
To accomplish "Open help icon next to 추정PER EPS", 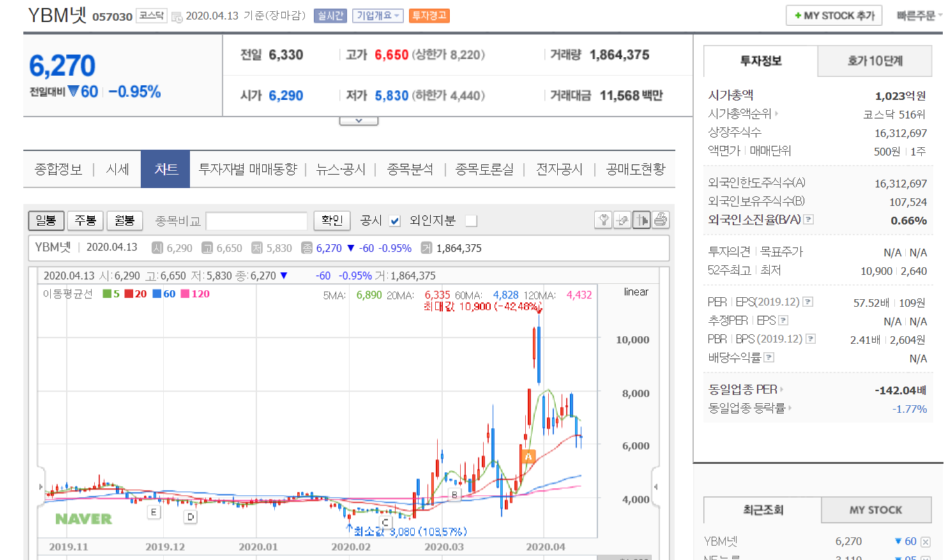I will tap(784, 321).
